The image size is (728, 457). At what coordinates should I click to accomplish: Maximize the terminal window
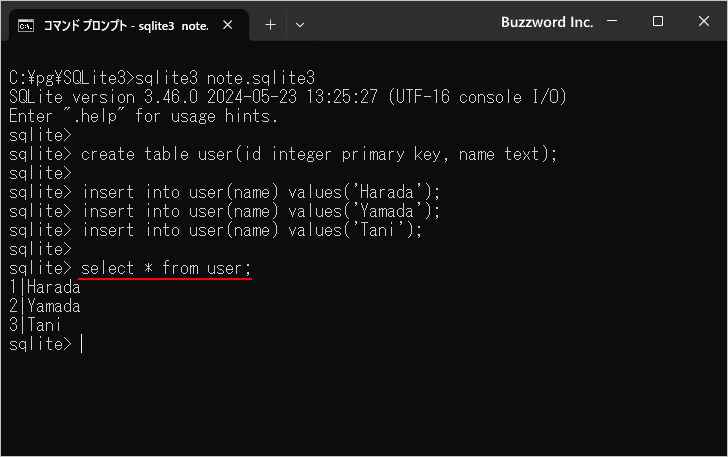click(x=658, y=22)
